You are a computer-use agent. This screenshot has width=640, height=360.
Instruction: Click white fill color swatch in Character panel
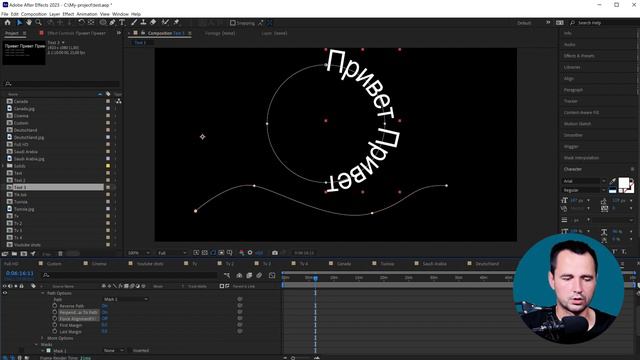tap(623, 183)
